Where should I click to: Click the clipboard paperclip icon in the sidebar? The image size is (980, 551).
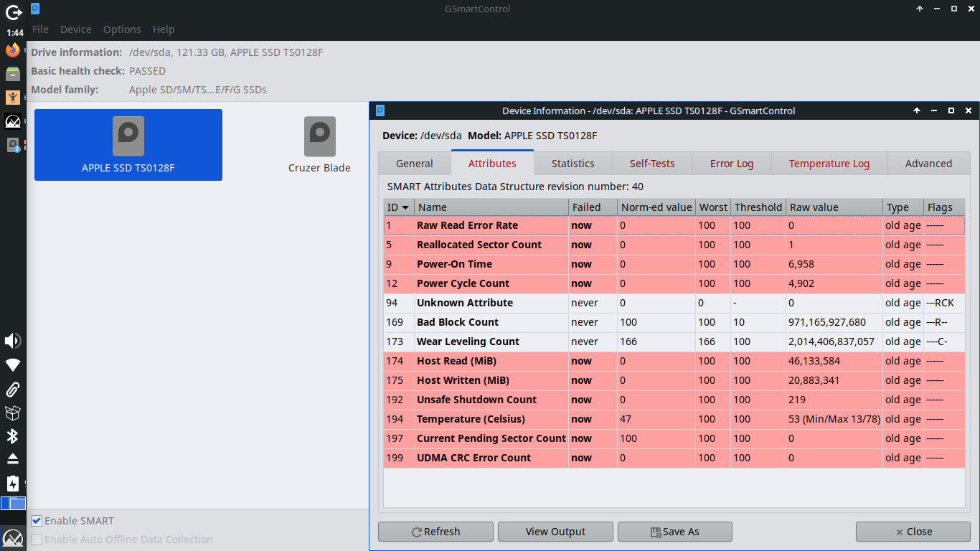coord(12,389)
